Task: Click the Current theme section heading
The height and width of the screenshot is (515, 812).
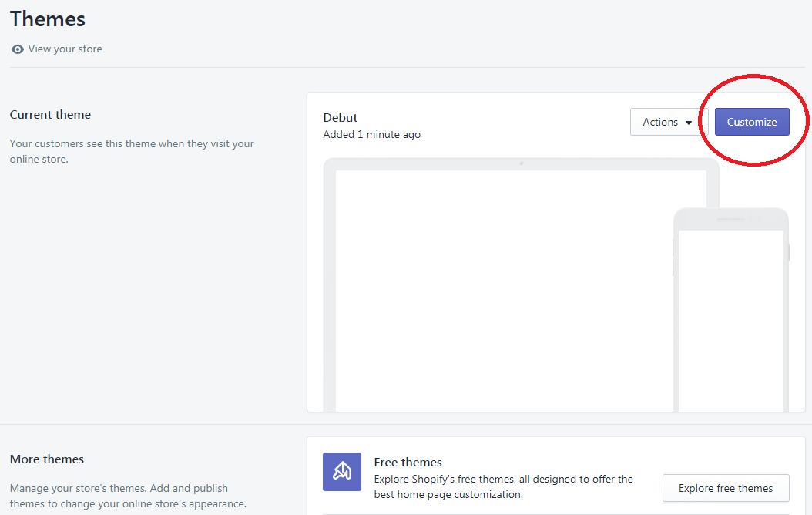Action: pyautogui.click(x=50, y=115)
